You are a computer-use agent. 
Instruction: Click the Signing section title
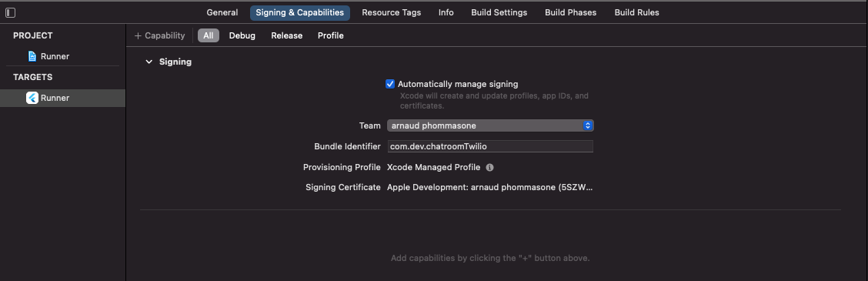pos(175,62)
